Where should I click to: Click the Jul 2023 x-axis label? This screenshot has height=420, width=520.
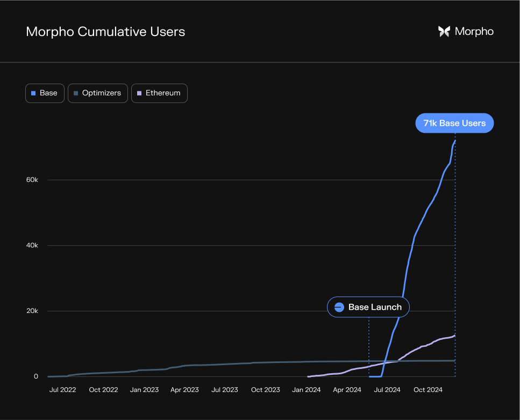coord(225,390)
